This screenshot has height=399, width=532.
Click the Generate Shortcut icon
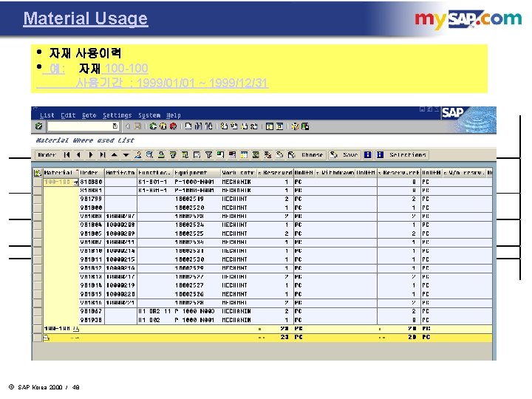point(279,126)
